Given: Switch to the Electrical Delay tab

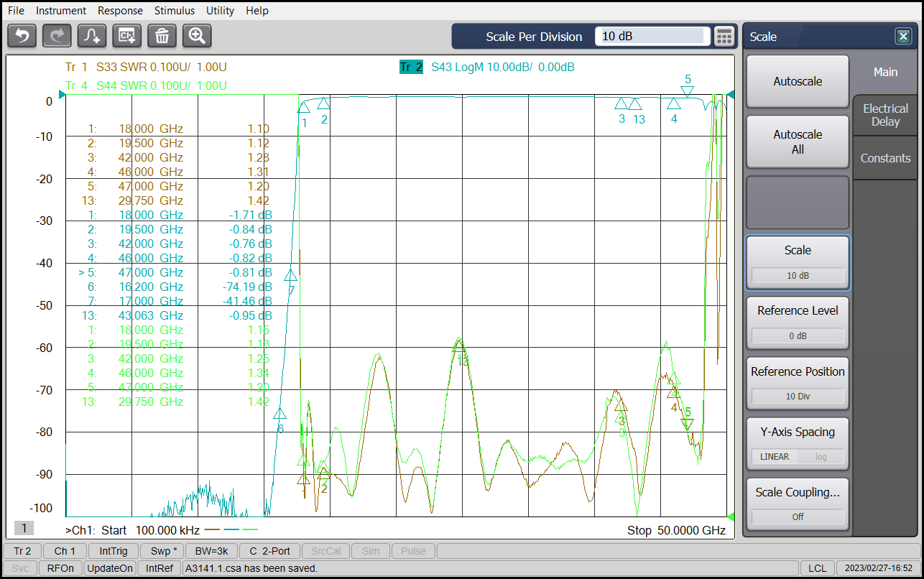Looking at the screenshot, I should pyautogui.click(x=885, y=115).
